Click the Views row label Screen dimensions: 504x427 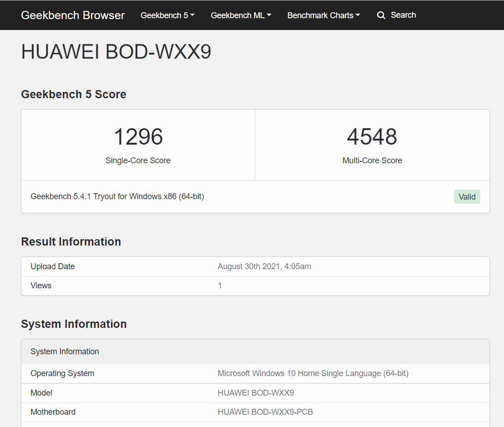coord(41,286)
